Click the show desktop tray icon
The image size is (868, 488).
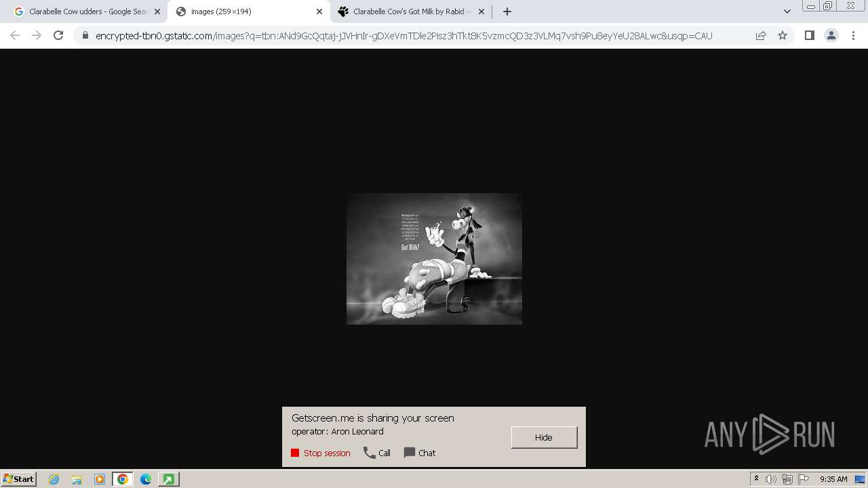tap(860, 479)
